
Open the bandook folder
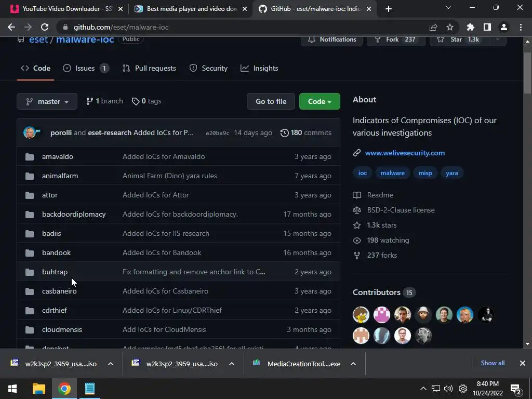(x=56, y=253)
